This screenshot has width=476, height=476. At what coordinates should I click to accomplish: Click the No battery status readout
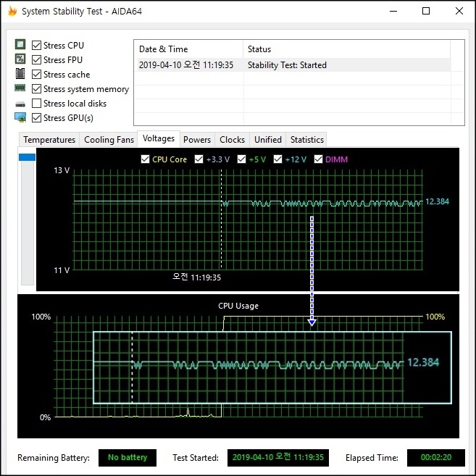(128, 457)
